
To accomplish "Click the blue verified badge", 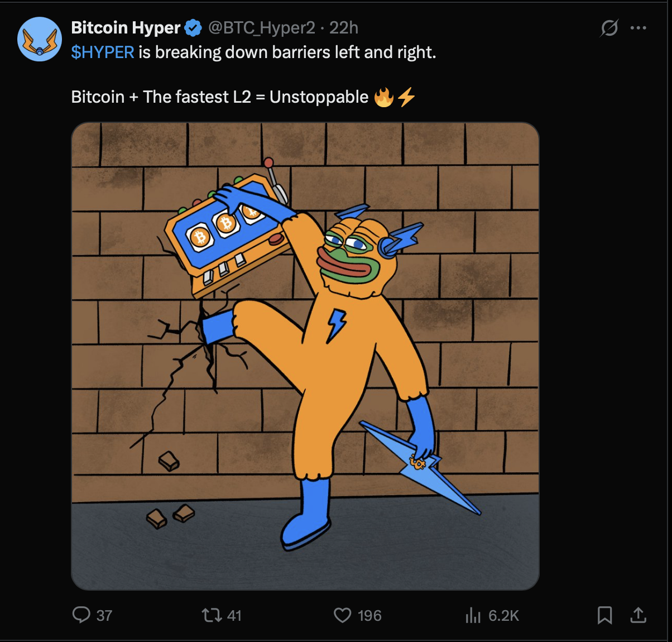I will coord(193,27).
